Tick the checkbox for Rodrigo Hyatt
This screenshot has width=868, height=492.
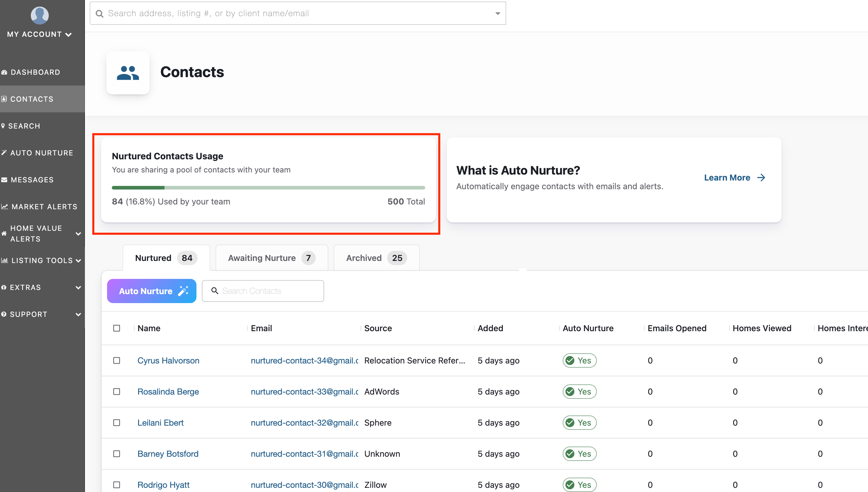pyautogui.click(x=117, y=485)
